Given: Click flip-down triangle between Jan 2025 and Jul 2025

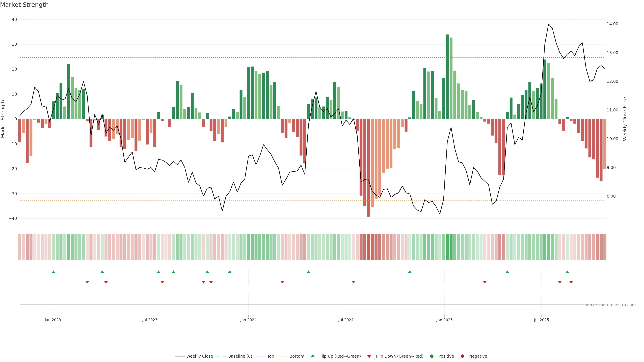Looking at the screenshot, I should click(x=485, y=282).
